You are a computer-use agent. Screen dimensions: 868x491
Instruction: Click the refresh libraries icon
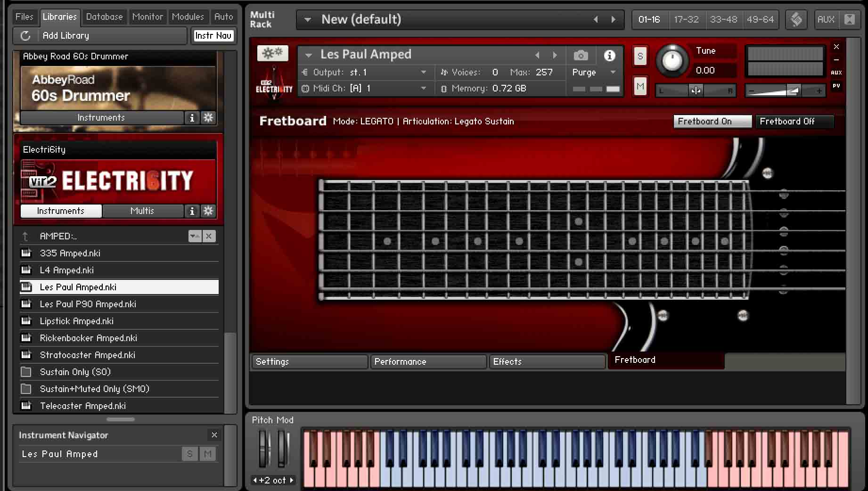(25, 35)
